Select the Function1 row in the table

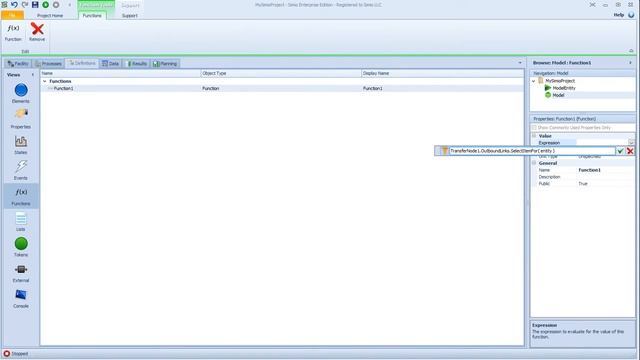click(x=282, y=88)
